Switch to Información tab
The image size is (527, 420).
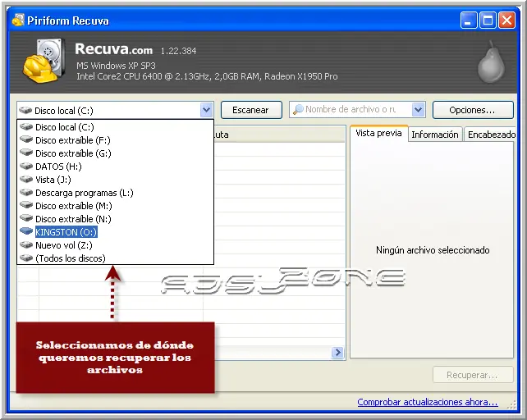(435, 135)
